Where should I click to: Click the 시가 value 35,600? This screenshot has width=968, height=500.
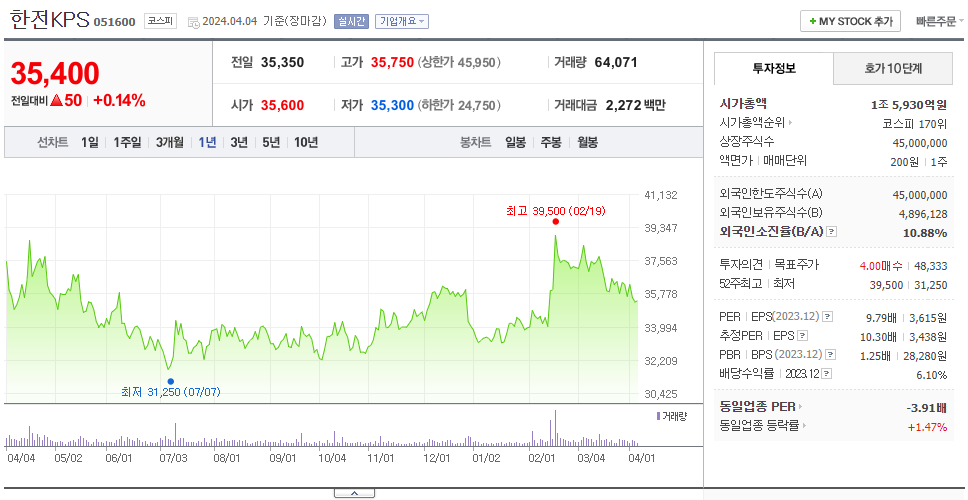tap(282, 106)
